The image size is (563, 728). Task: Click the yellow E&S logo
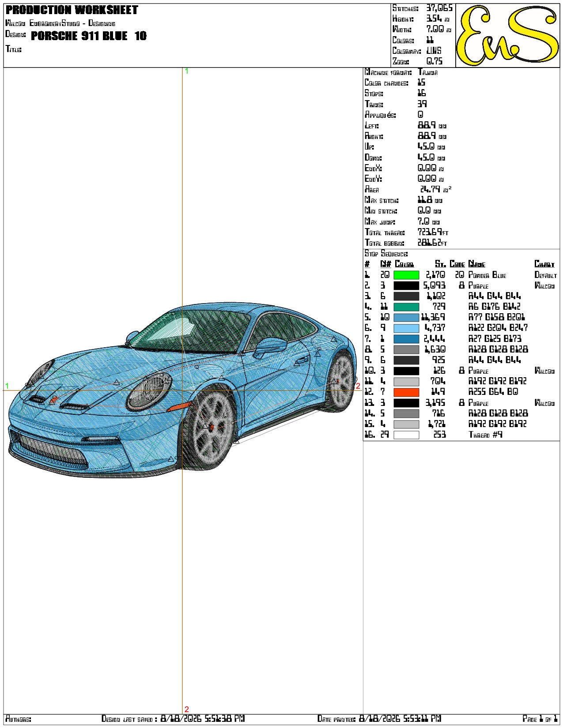point(508,35)
